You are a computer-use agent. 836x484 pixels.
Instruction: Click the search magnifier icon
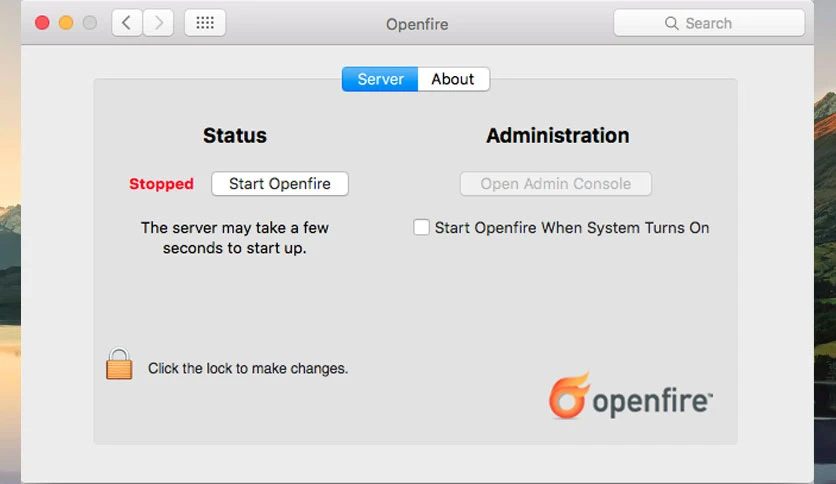(671, 23)
